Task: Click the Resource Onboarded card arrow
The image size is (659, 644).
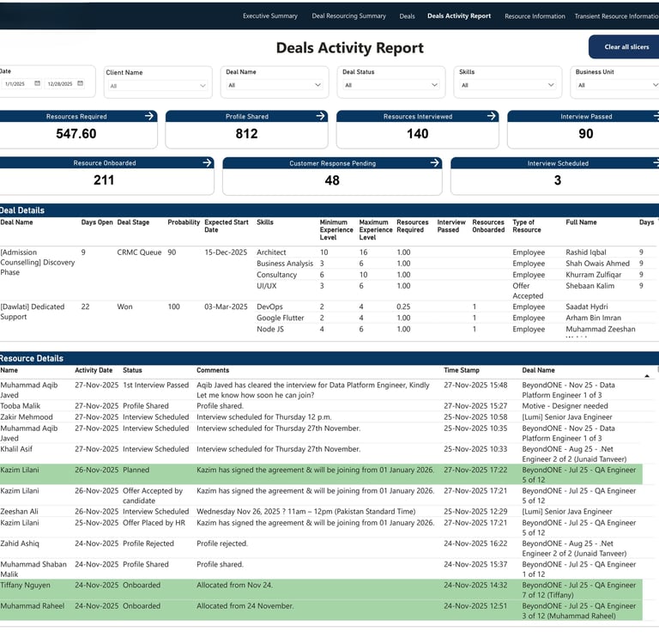Action: click(207, 163)
